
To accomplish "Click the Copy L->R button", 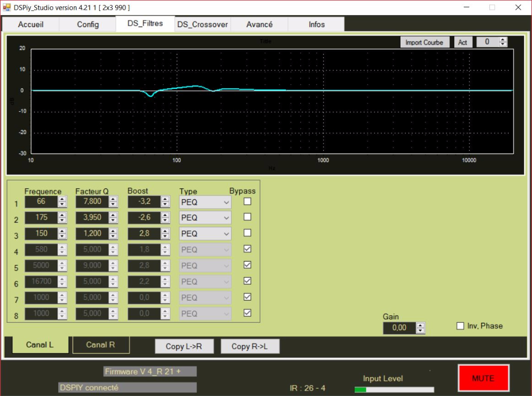I will (184, 346).
